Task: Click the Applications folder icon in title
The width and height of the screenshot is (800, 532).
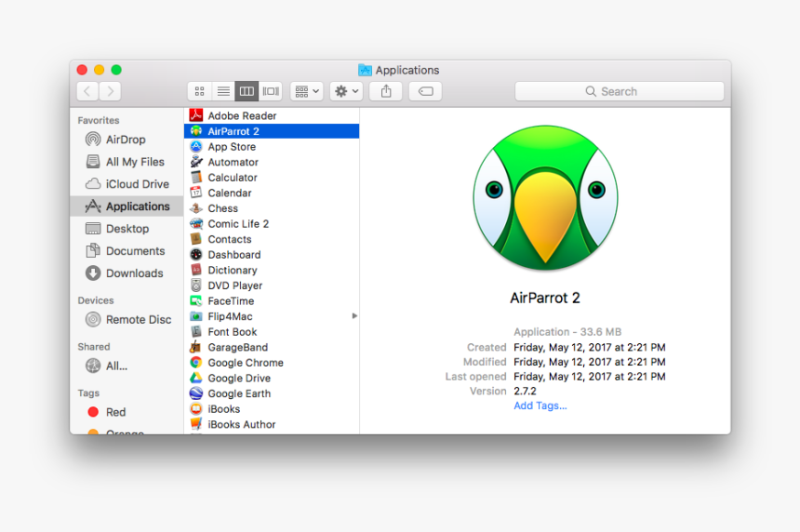Action: 365,70
